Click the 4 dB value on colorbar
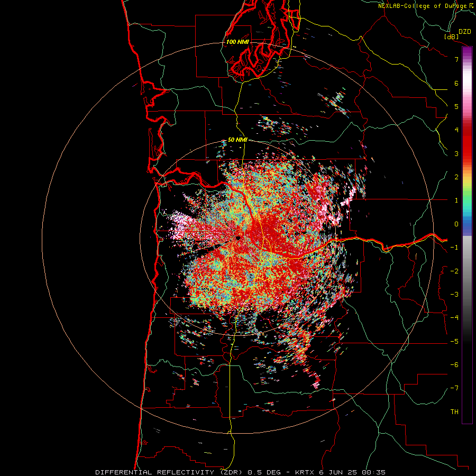The height and width of the screenshot is (476, 476). (456, 130)
